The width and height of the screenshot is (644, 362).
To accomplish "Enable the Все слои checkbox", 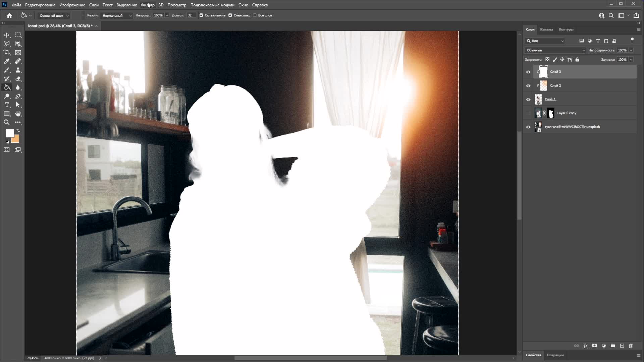I will [x=255, y=15].
